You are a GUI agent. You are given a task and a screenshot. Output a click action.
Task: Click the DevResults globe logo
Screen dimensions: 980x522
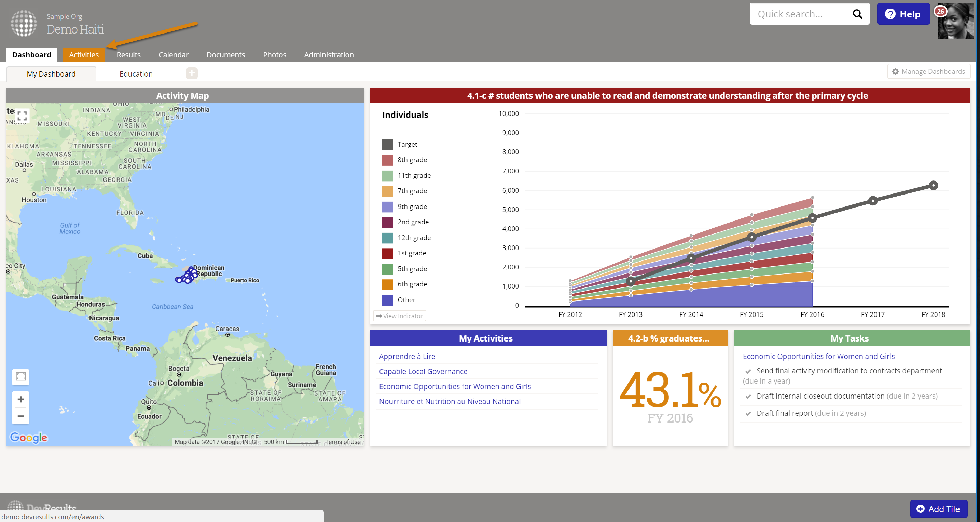(24, 23)
